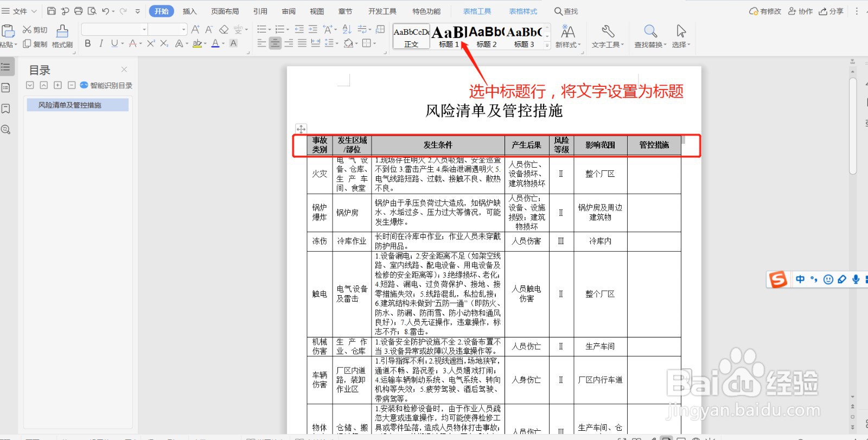Toggle Align Right paragraph
This screenshot has height=440, width=868.
[289, 43]
